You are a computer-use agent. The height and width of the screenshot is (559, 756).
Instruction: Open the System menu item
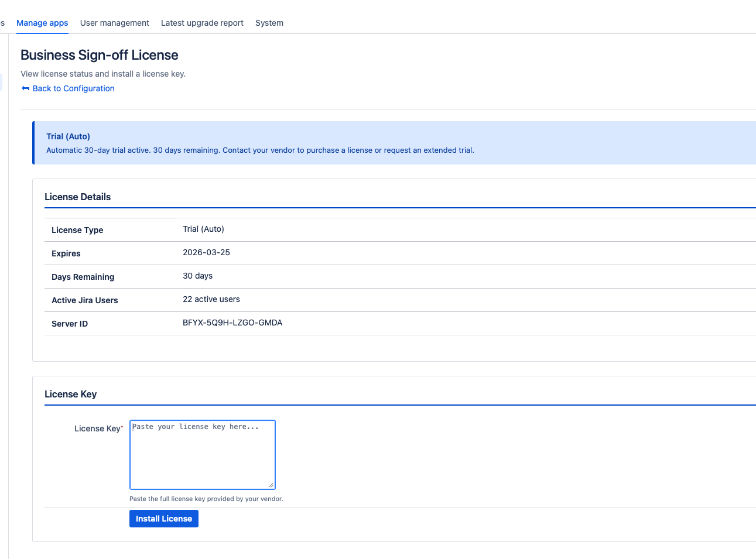coord(269,23)
